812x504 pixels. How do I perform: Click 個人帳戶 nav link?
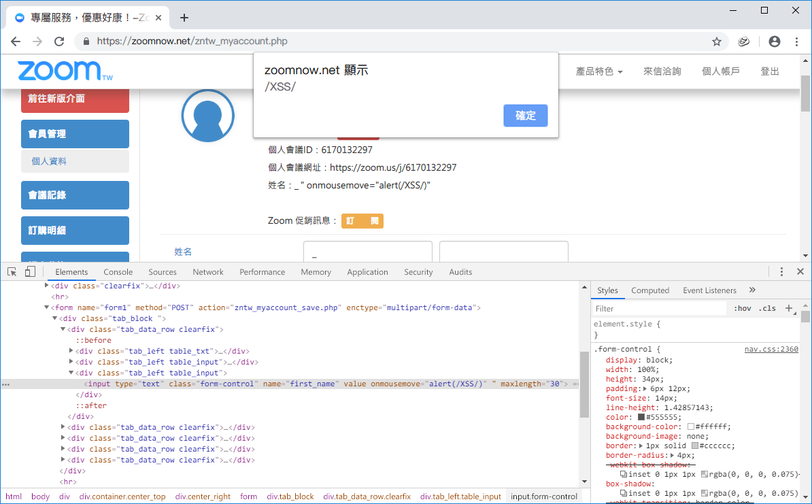tap(720, 71)
